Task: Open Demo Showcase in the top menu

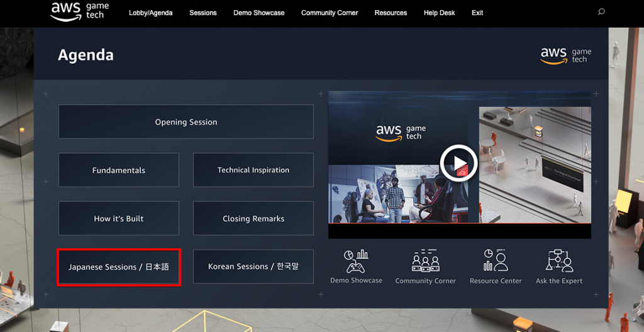Action: tap(258, 13)
